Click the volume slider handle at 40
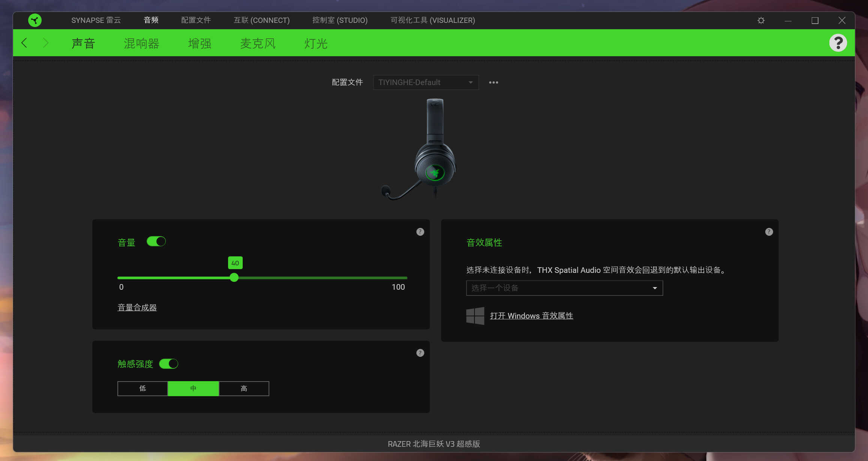The width and height of the screenshot is (868, 461). tap(234, 277)
